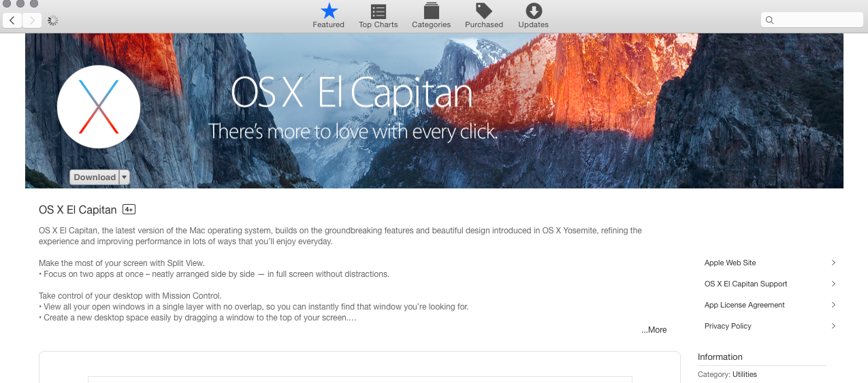Click the chevron beside Privacy Policy
The height and width of the screenshot is (383, 868).
[833, 326]
